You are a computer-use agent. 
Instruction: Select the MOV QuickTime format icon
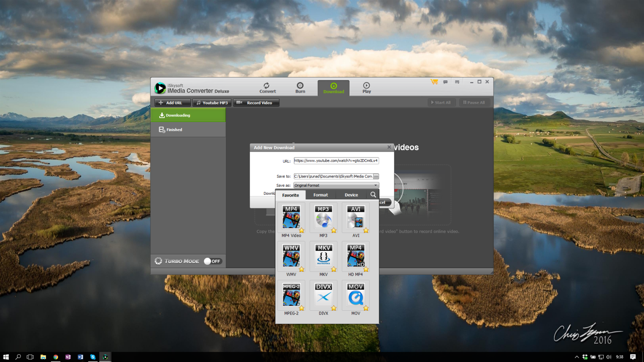355,295
